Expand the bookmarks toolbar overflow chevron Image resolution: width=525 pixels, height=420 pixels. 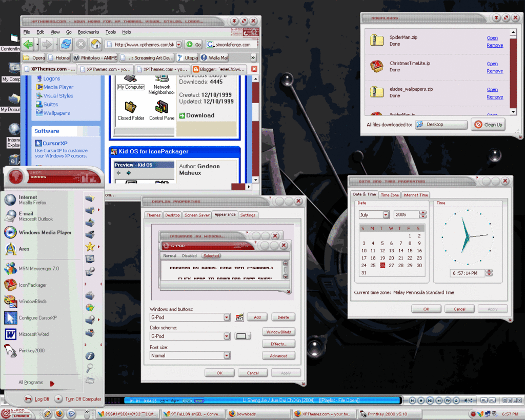pos(253,57)
